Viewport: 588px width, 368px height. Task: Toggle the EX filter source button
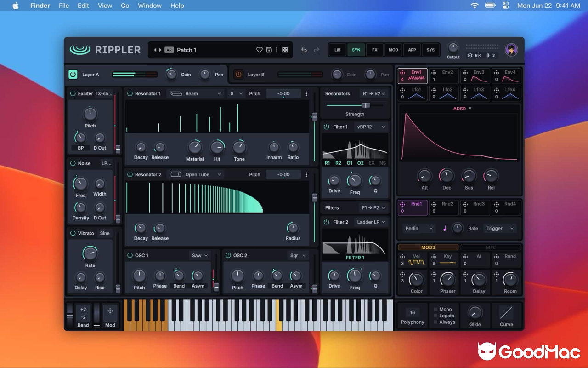pyautogui.click(x=372, y=163)
